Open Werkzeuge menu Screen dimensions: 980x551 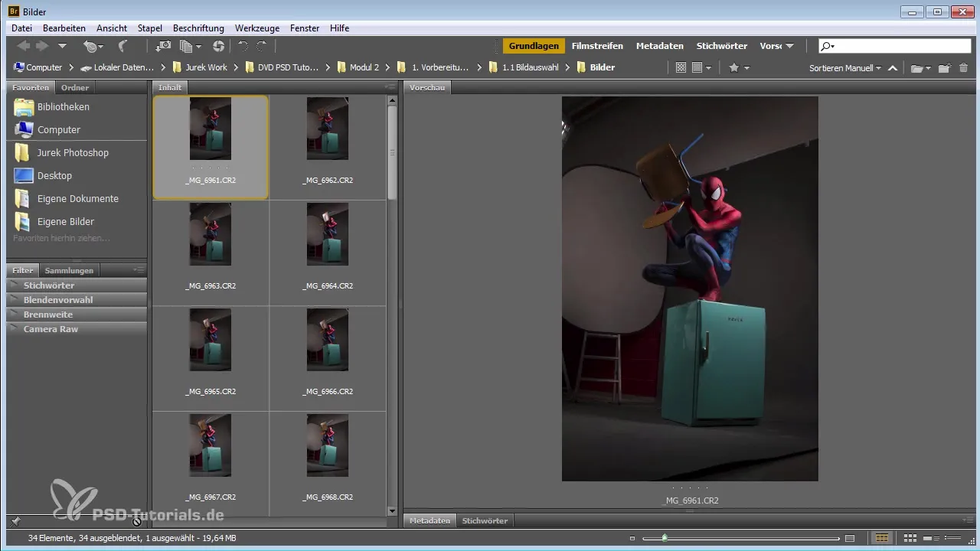pos(257,28)
